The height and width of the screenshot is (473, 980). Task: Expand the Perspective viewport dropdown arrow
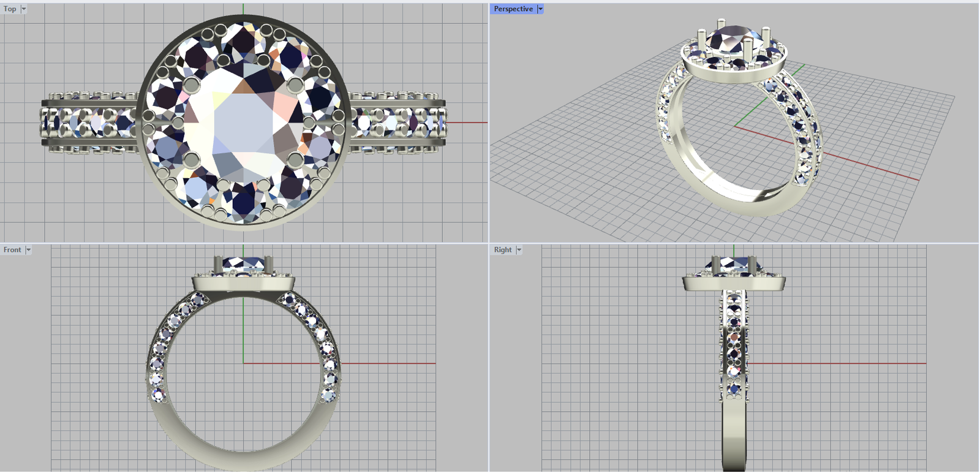coord(540,9)
